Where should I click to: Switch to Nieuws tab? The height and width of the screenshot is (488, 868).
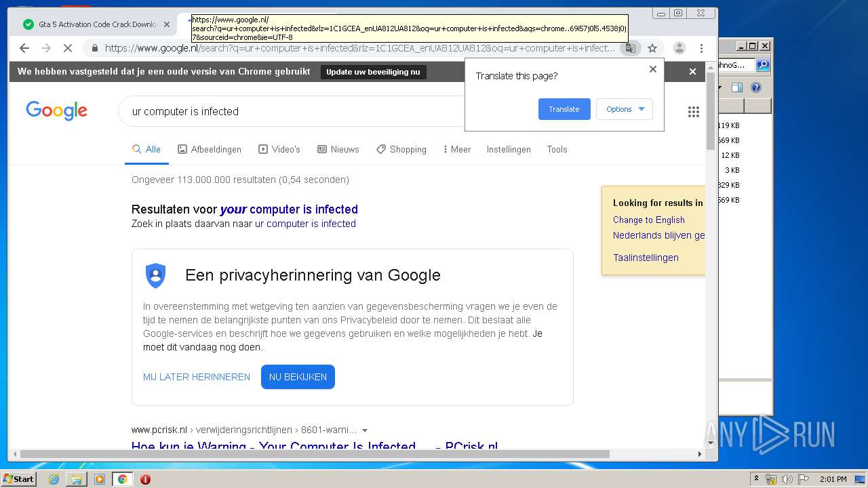338,149
